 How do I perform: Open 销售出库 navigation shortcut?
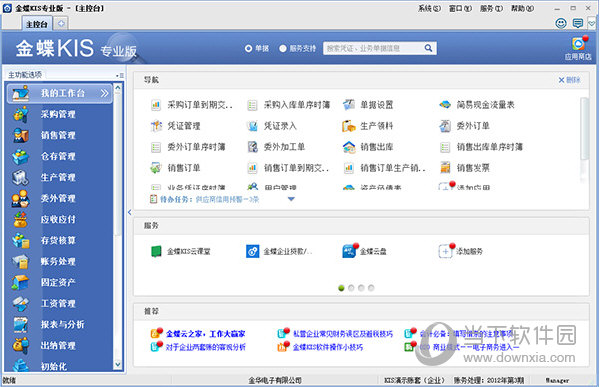pos(368,147)
